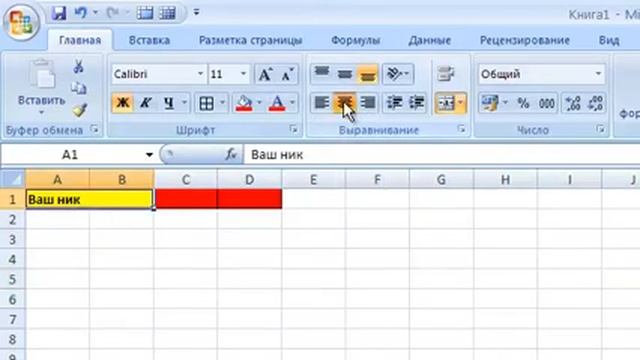The image size is (640, 360).
Task: Align text right in cell
Action: tap(367, 102)
